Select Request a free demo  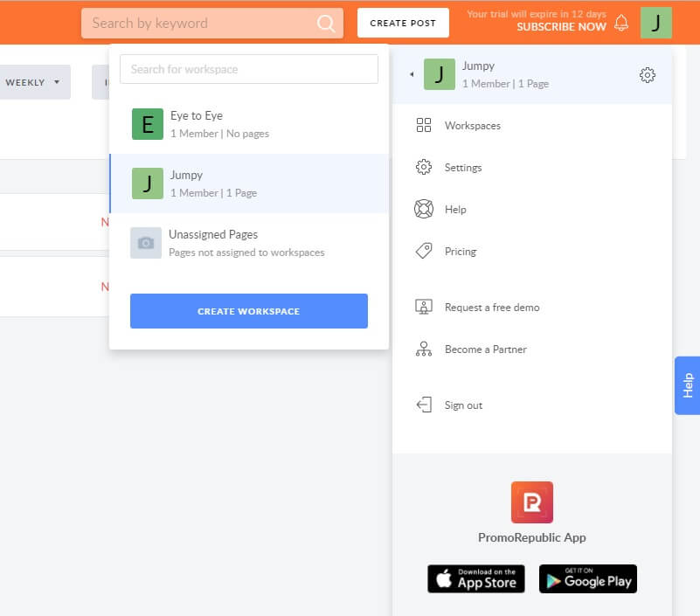point(491,308)
